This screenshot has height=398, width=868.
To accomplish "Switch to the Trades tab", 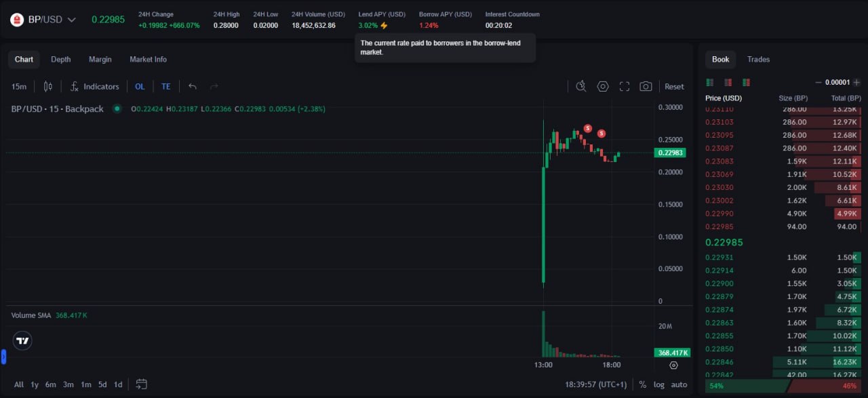I will (x=758, y=60).
